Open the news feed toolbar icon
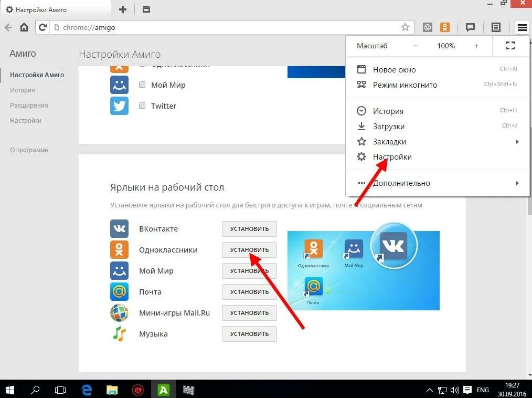Screen dimensions: 532x398 pyautogui.click(x=496, y=27)
